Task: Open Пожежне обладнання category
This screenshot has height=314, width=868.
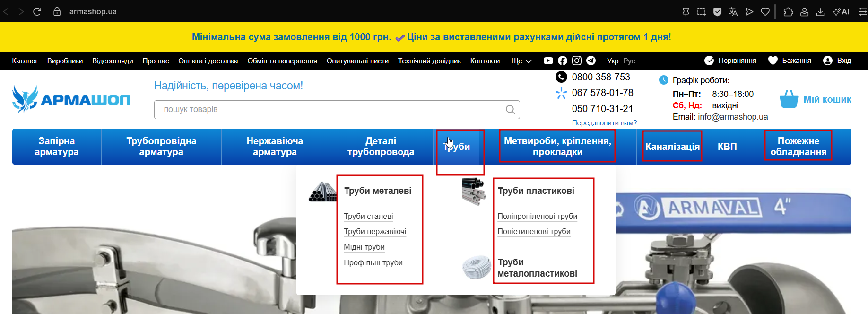Action: 799,147
